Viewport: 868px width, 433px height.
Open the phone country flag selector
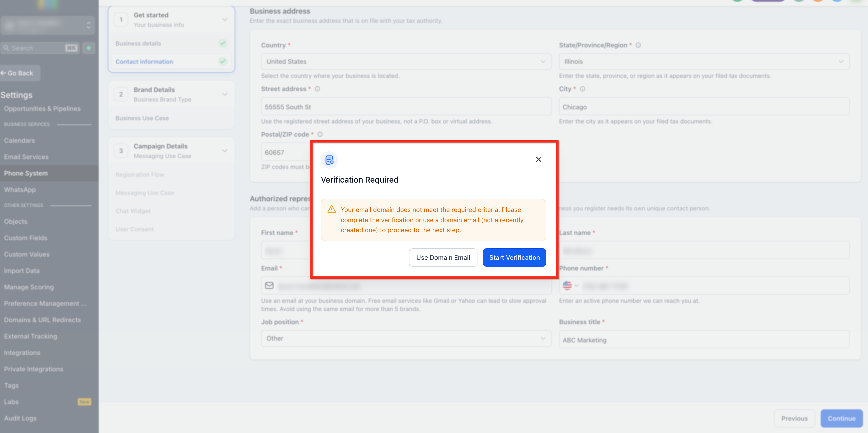pos(570,286)
